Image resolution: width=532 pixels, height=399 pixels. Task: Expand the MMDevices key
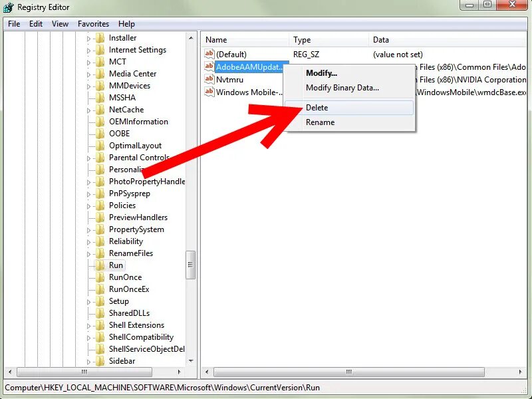click(89, 86)
